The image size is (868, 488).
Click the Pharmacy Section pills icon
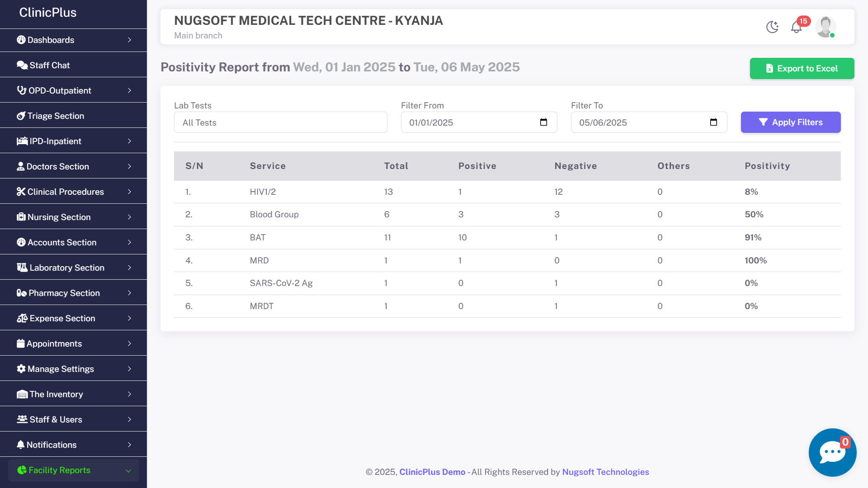[22, 293]
